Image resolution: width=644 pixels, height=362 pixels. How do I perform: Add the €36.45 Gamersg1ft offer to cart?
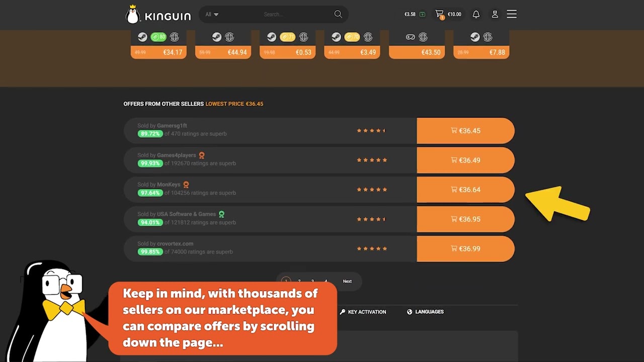(465, 131)
